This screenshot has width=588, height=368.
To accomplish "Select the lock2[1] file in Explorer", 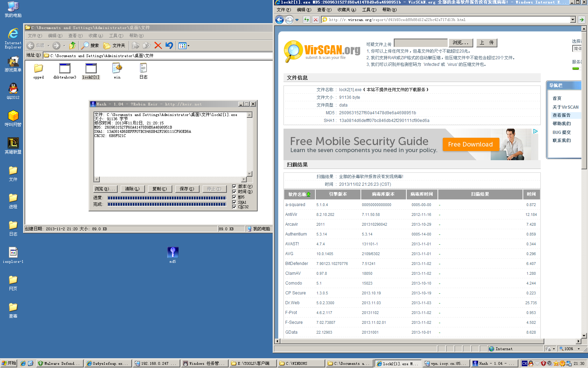I will click(91, 71).
